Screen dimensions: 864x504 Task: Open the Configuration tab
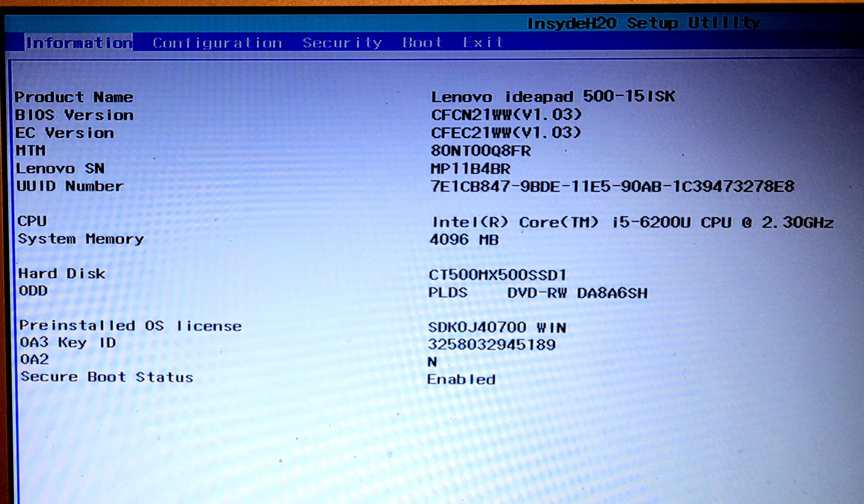[x=217, y=43]
